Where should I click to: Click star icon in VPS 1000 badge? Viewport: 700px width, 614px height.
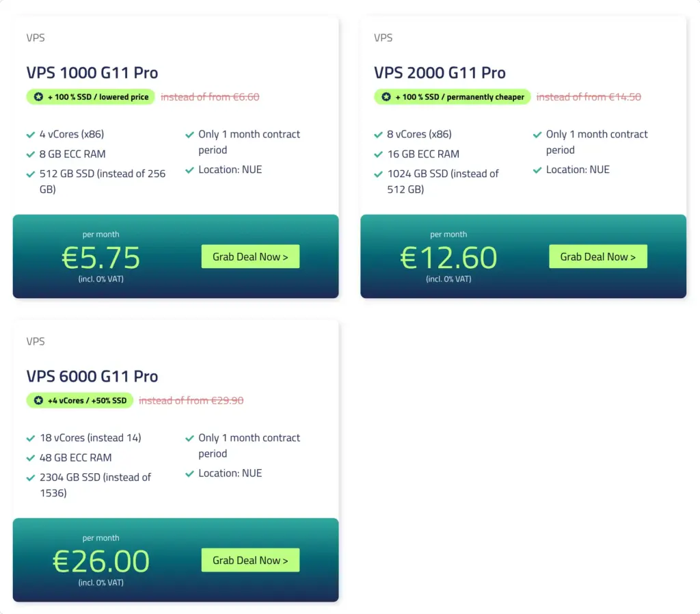[39, 97]
